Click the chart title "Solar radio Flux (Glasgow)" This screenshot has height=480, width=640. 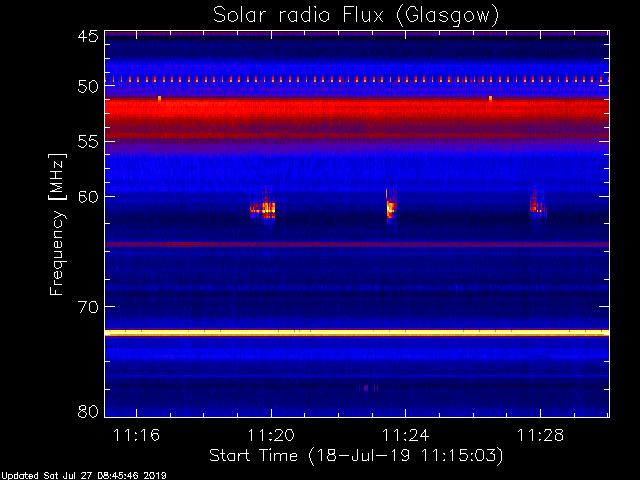click(x=356, y=16)
